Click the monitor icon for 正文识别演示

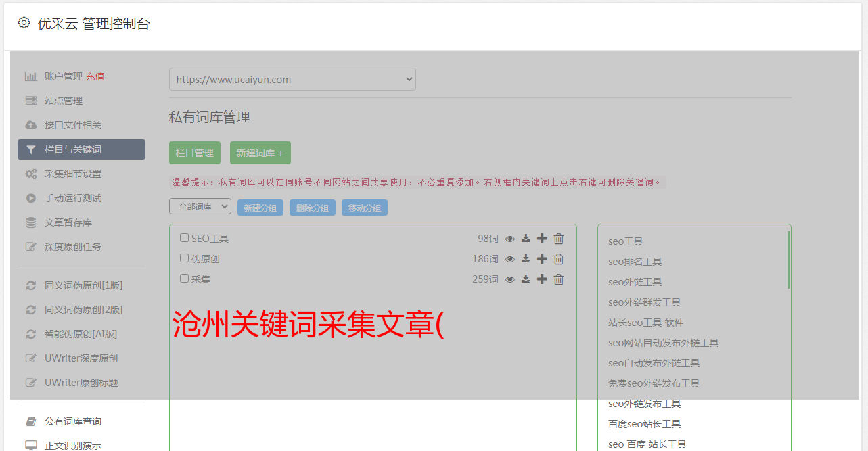[x=30, y=446]
